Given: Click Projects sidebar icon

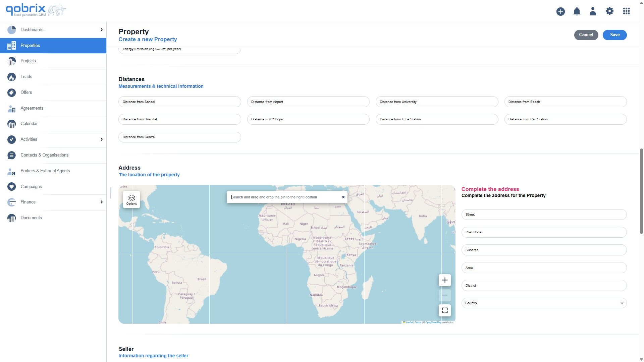Looking at the screenshot, I should (11, 61).
